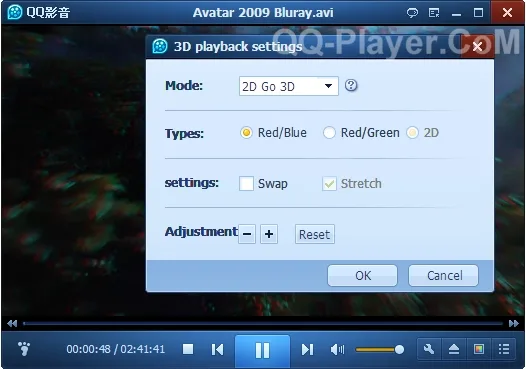This screenshot has height=369, width=526.
Task: Skip to the previous track
Action: (217, 350)
